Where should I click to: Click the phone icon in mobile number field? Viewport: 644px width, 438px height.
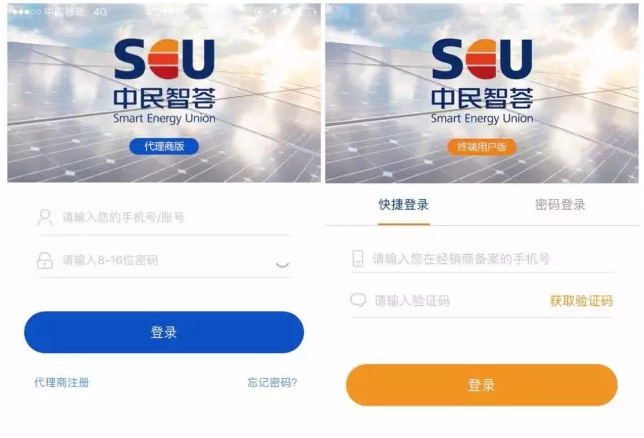358,258
